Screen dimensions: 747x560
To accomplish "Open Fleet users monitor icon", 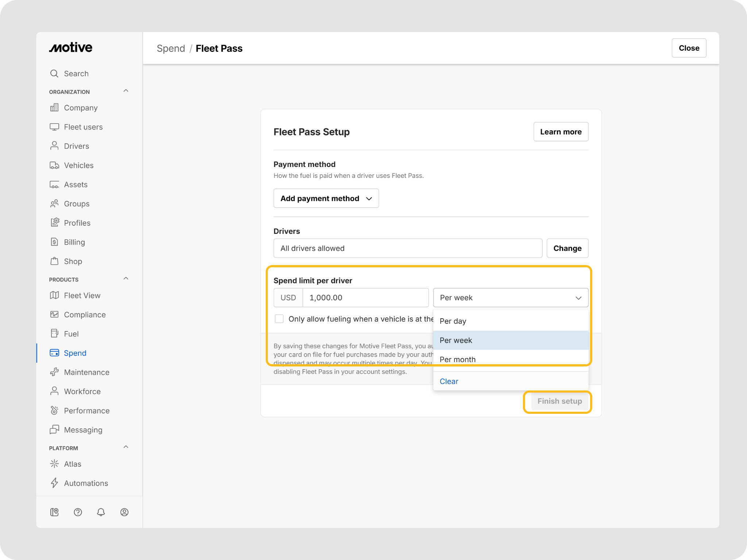I will 54,127.
